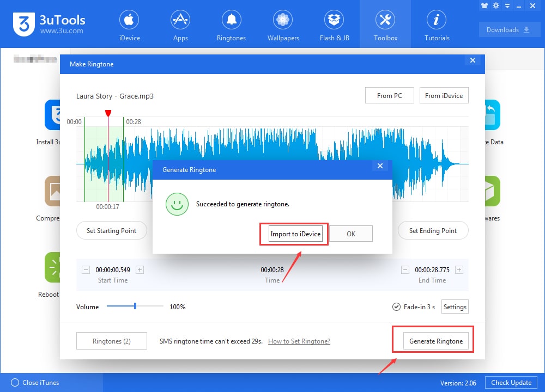Screen dimensions: 545x392
Task: Open the Flash & JB icon
Action: [x=334, y=21]
